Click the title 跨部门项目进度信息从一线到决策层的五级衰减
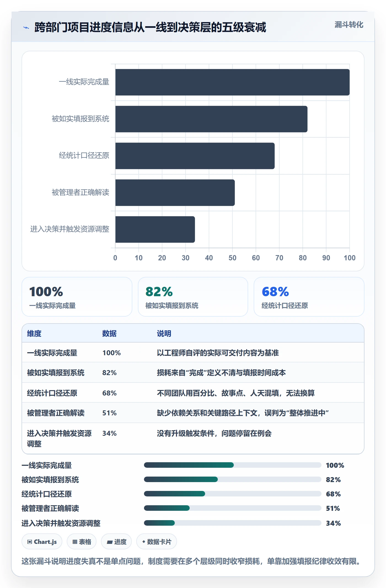The image size is (386, 588). (150, 27)
